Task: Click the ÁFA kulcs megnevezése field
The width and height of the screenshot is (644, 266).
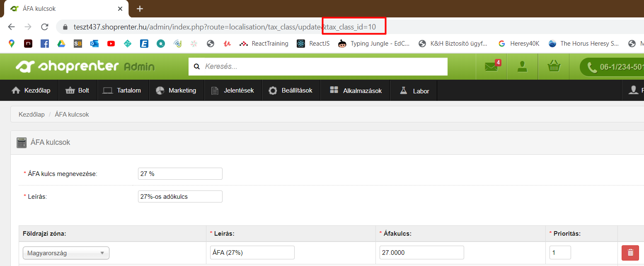Action: (x=180, y=174)
